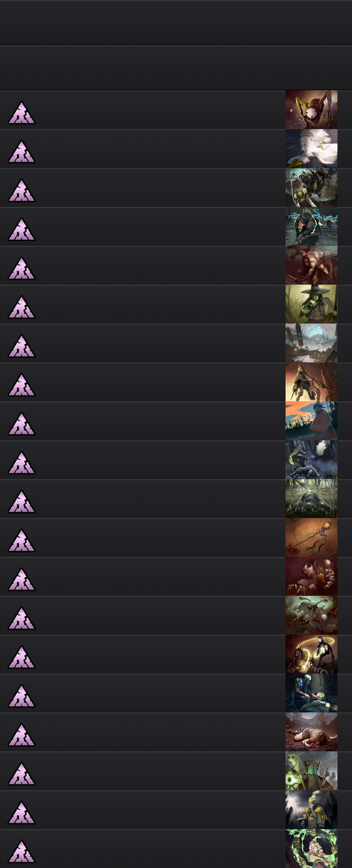The image size is (352, 868).
Task: Click pink triangle icon beside the pumpkin staff artwork
Action: point(22,541)
